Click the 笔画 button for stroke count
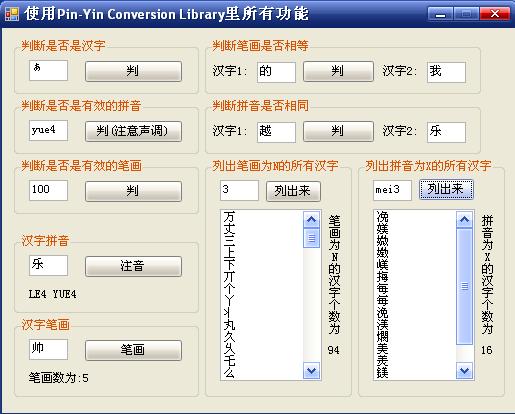The image size is (515, 414). pyautogui.click(x=133, y=350)
